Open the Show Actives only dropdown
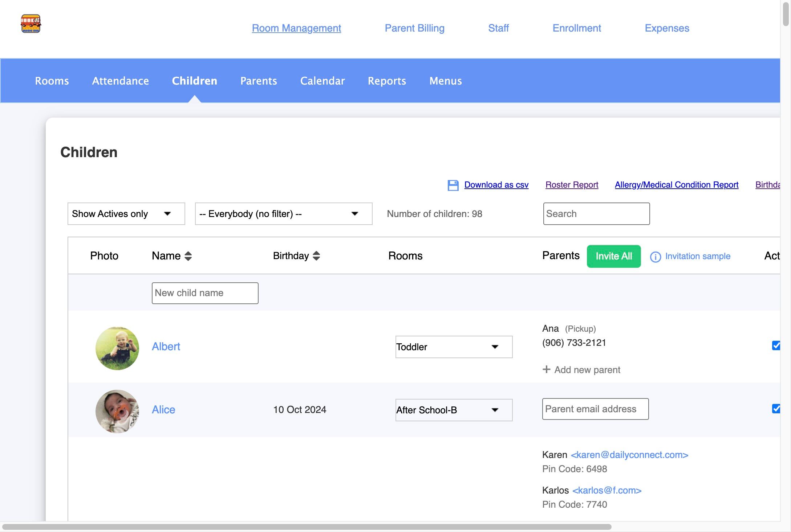The width and height of the screenshot is (791, 532). [126, 214]
